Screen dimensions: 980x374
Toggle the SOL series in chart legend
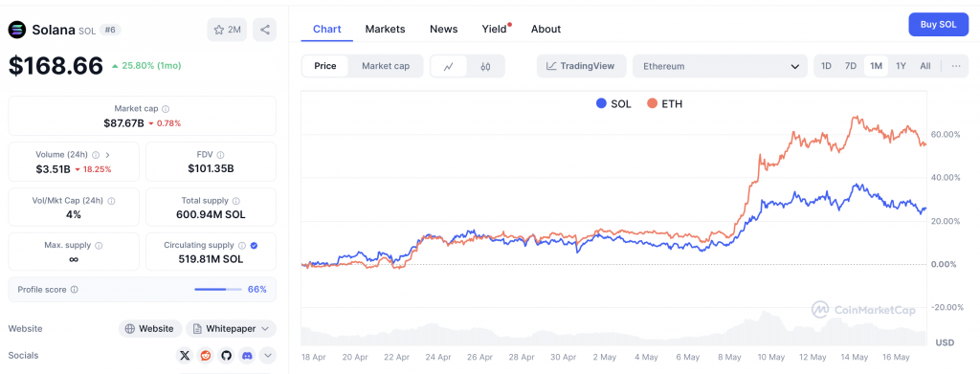pyautogui.click(x=613, y=103)
